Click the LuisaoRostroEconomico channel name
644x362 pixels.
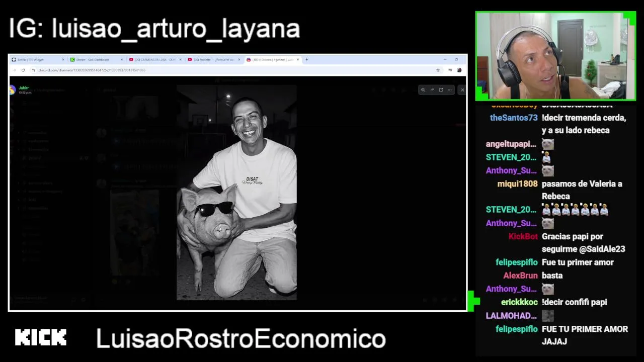[x=241, y=338]
